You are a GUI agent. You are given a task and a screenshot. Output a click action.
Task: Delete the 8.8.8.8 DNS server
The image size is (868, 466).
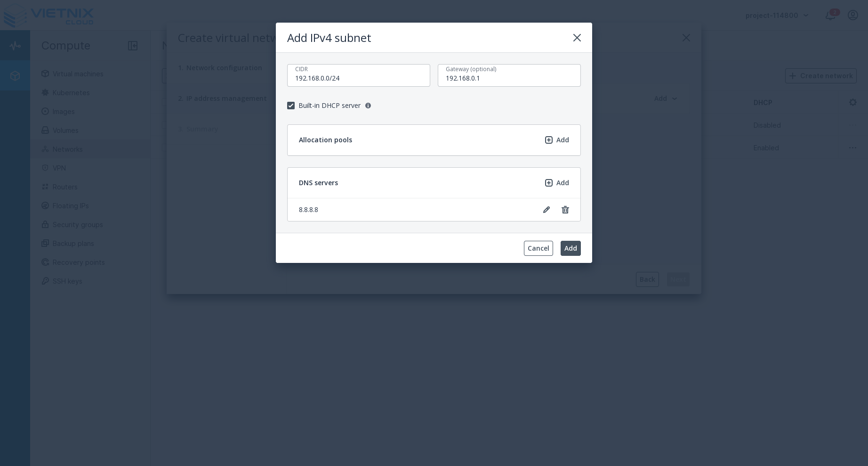click(x=565, y=210)
